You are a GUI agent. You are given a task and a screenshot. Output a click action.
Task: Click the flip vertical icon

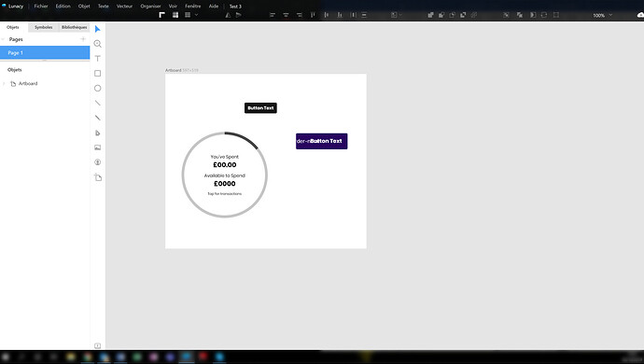pos(239,15)
